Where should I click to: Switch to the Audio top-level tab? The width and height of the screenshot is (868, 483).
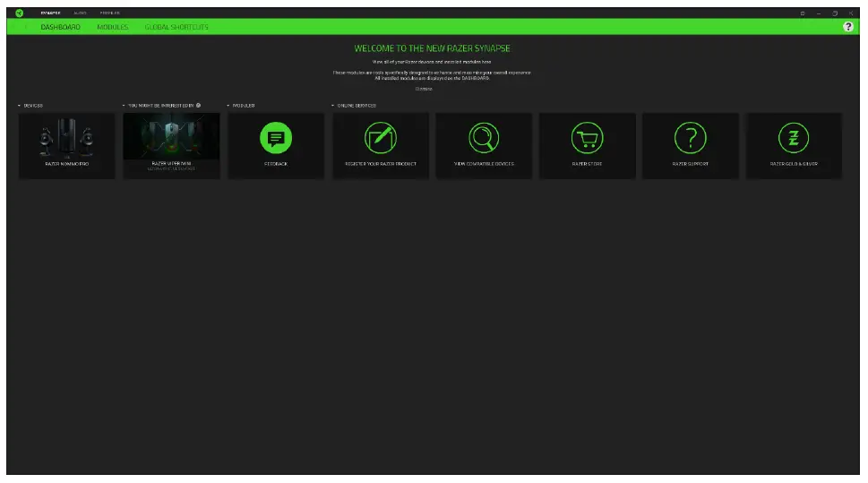click(x=81, y=13)
